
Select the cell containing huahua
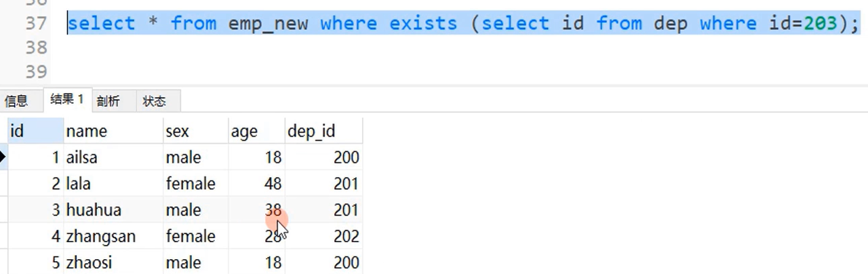(x=113, y=210)
